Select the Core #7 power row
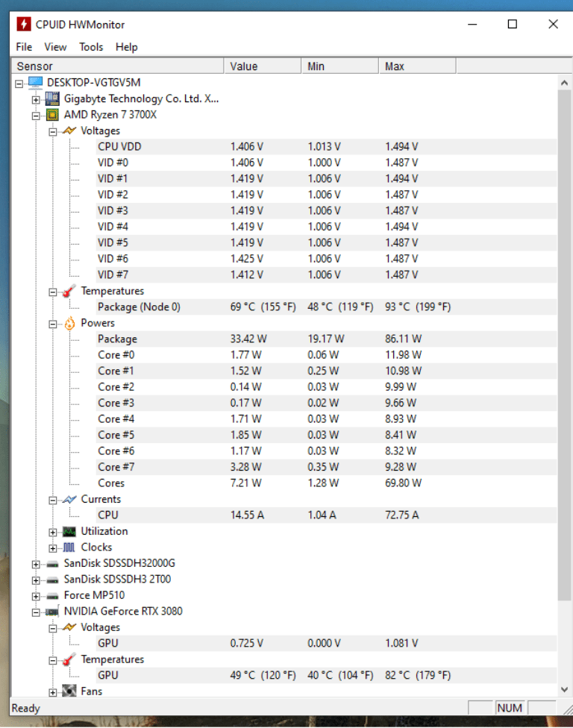573x728 pixels. 327,467
